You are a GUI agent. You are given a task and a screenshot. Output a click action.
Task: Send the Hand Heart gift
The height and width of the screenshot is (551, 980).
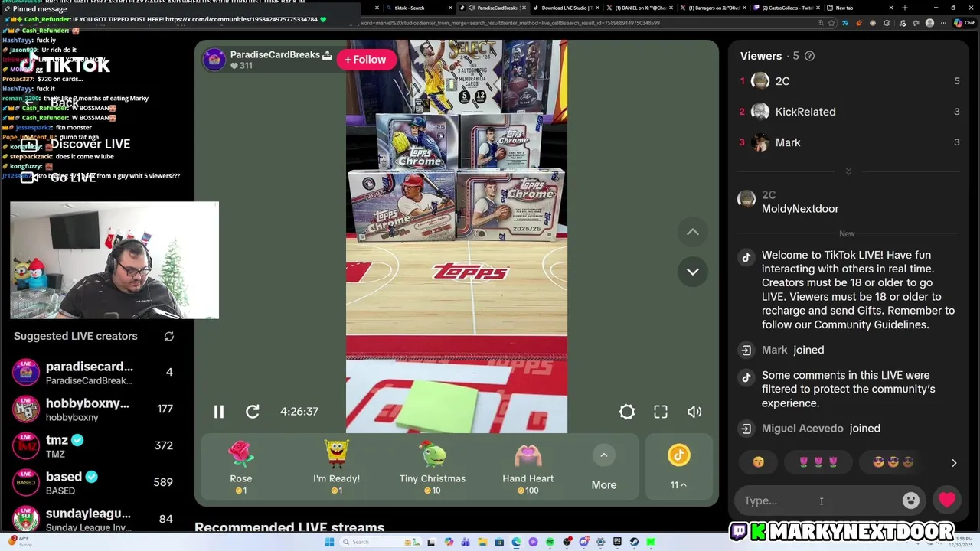click(528, 467)
